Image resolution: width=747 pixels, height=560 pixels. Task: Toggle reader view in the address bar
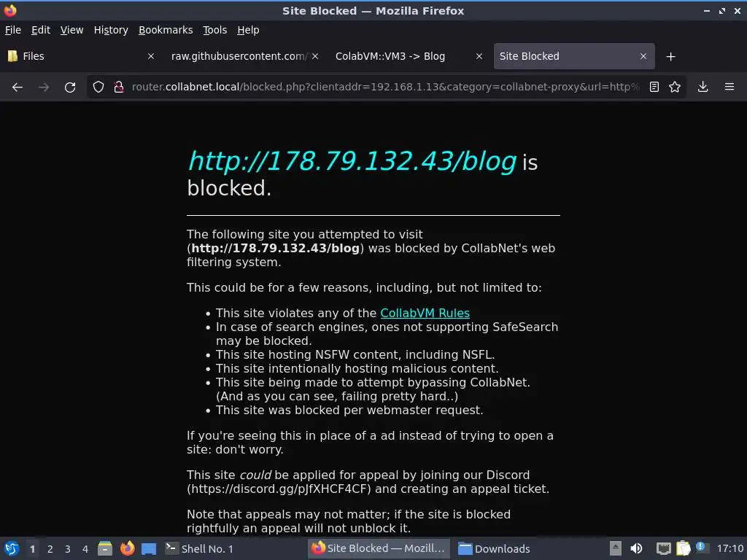(x=654, y=87)
